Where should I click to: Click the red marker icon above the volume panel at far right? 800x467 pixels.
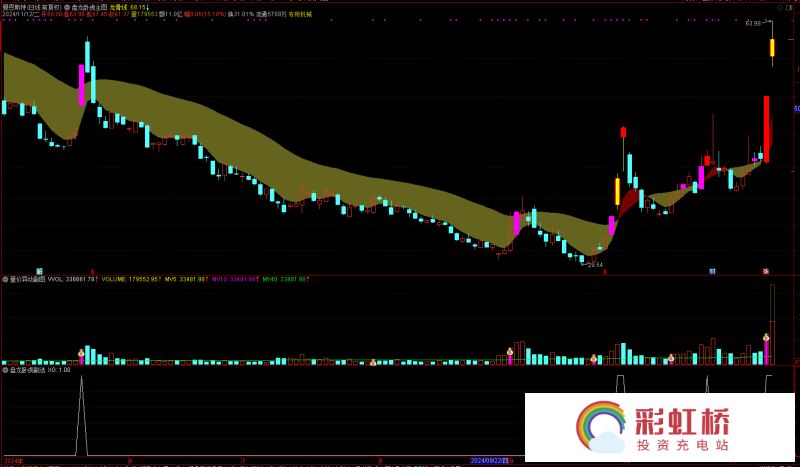coord(766,271)
